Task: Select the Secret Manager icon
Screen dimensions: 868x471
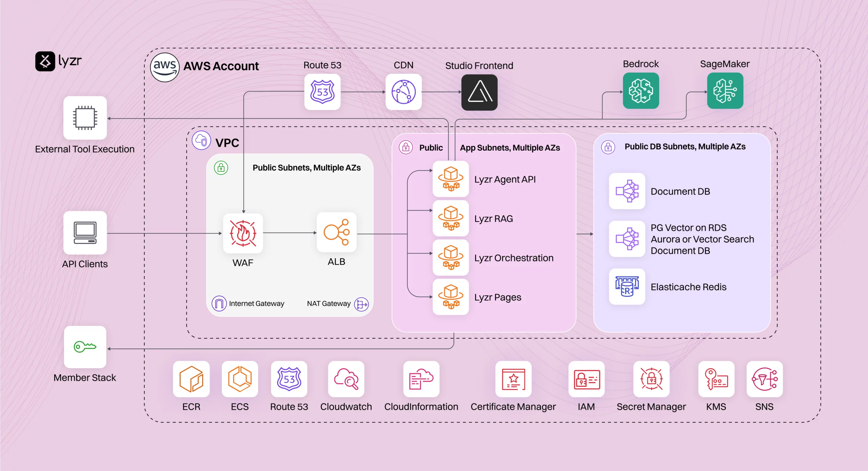Action: pyautogui.click(x=651, y=380)
